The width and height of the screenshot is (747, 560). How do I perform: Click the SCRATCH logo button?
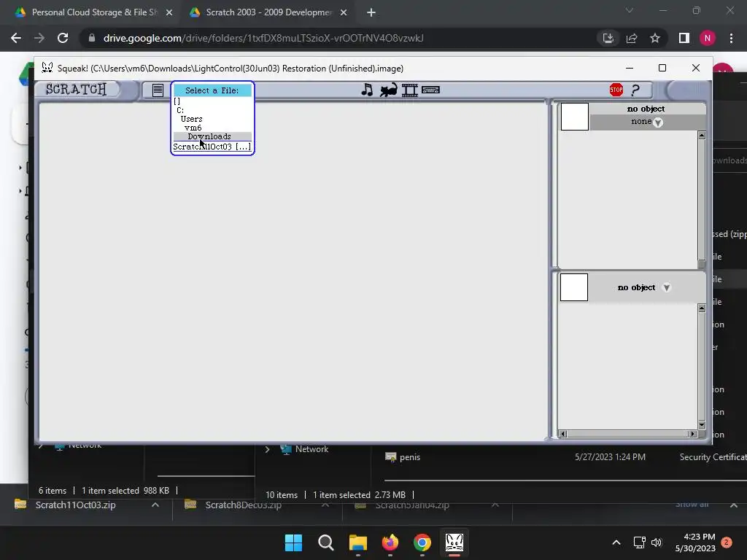pos(76,90)
